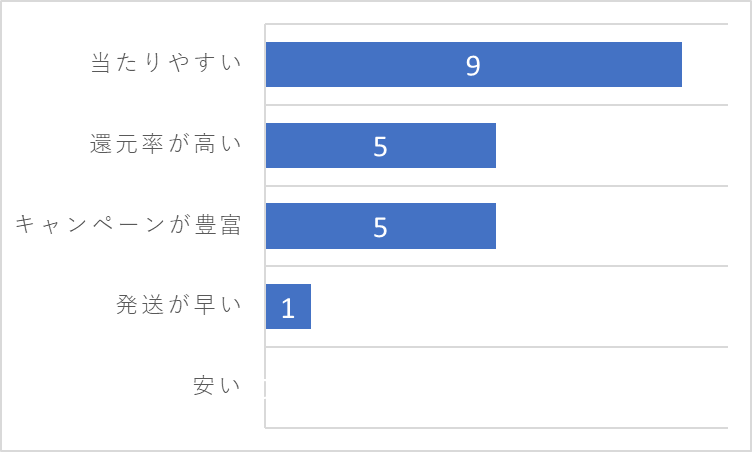This screenshot has width=752, height=452.
Task: Click the 還元率が高い bar
Action: tap(381, 145)
